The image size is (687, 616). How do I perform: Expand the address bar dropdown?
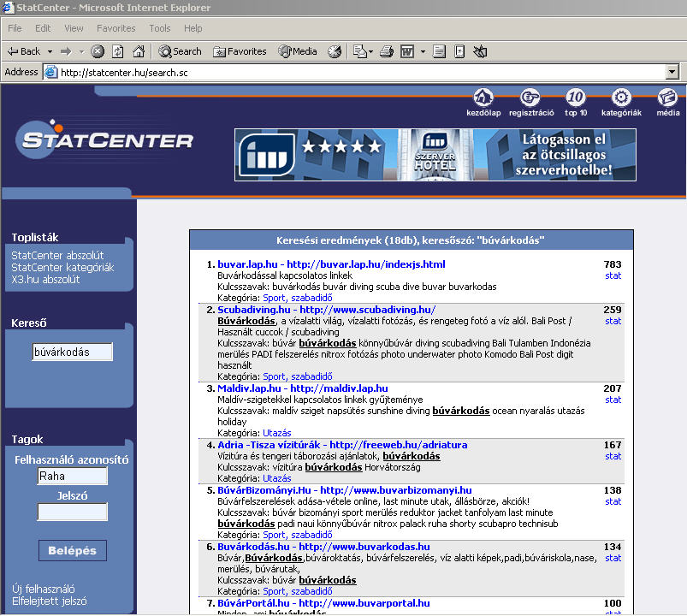point(672,72)
